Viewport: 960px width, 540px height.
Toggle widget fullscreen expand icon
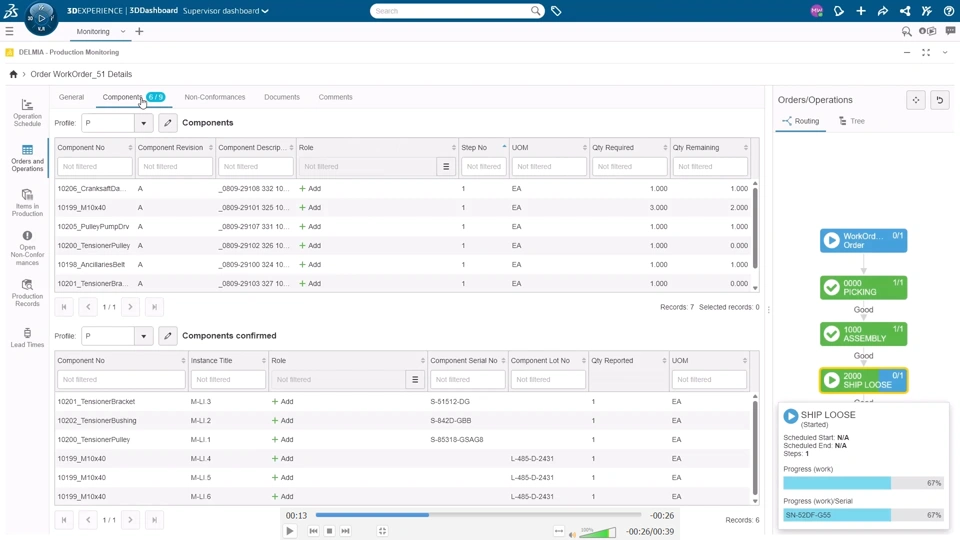[926, 53]
